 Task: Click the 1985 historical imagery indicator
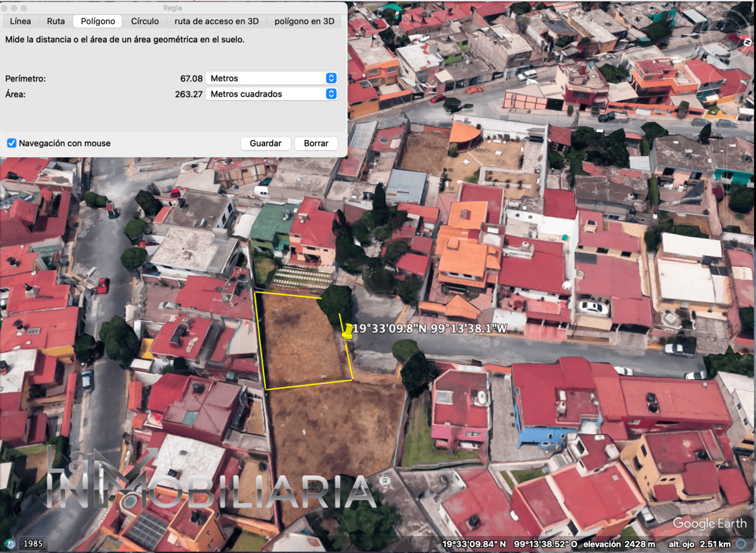click(x=33, y=543)
